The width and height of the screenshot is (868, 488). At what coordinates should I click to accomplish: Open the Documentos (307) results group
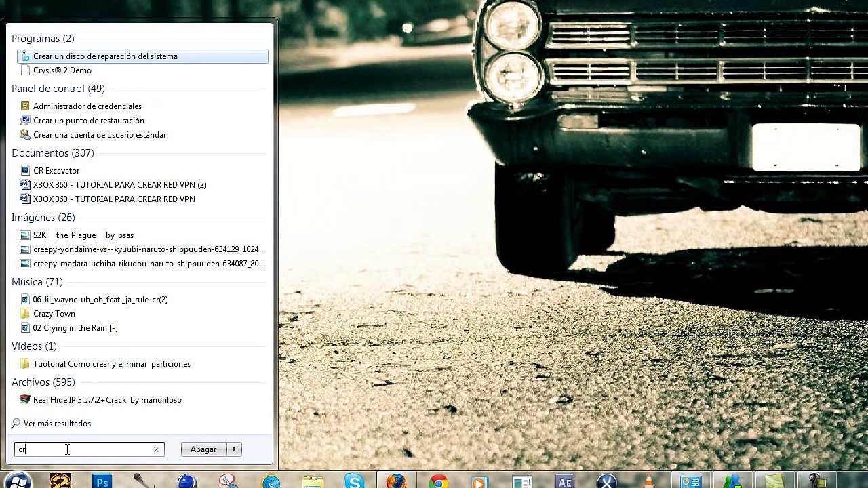point(53,153)
